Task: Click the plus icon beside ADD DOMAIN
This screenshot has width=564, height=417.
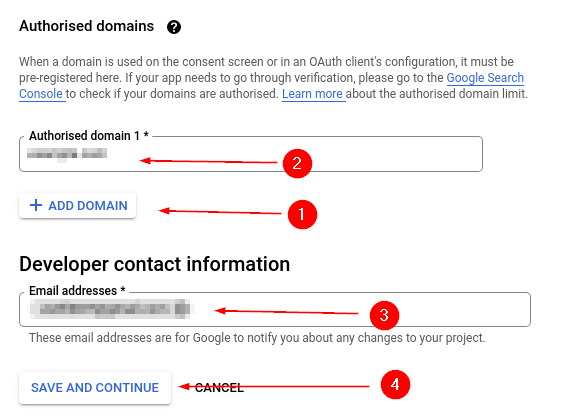Action: 36,205
